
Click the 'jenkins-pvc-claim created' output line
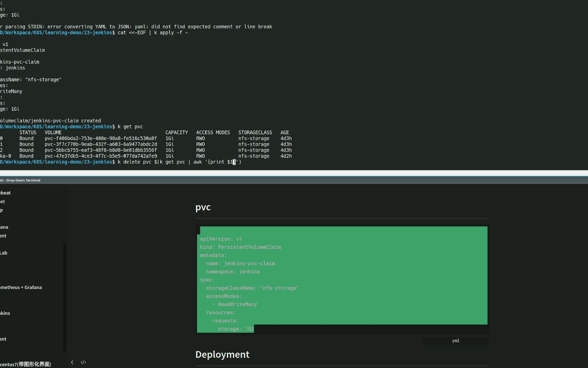coord(50,121)
